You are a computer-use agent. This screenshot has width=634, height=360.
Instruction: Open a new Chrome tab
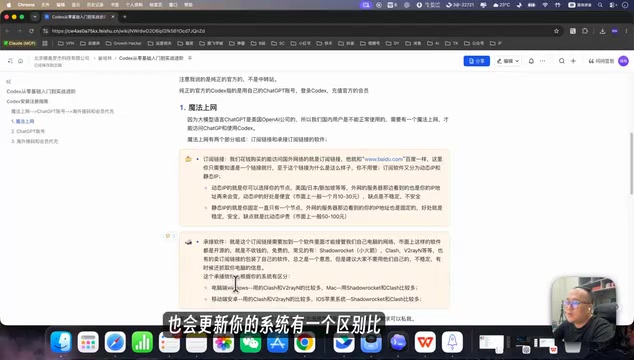tap(125, 17)
